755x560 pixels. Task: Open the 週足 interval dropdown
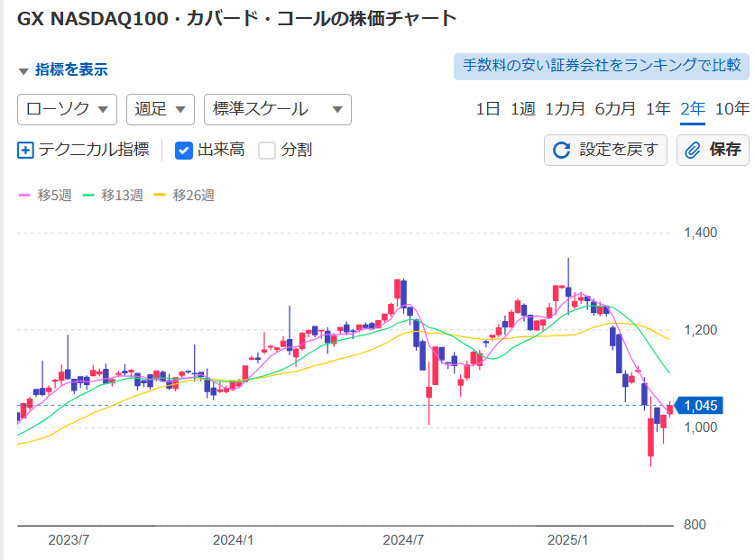point(161,109)
